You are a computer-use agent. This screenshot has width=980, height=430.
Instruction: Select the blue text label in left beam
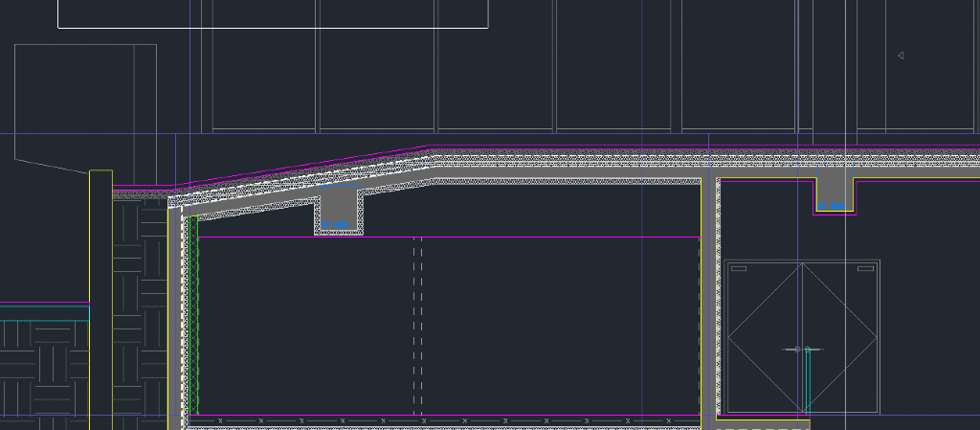click(x=335, y=225)
